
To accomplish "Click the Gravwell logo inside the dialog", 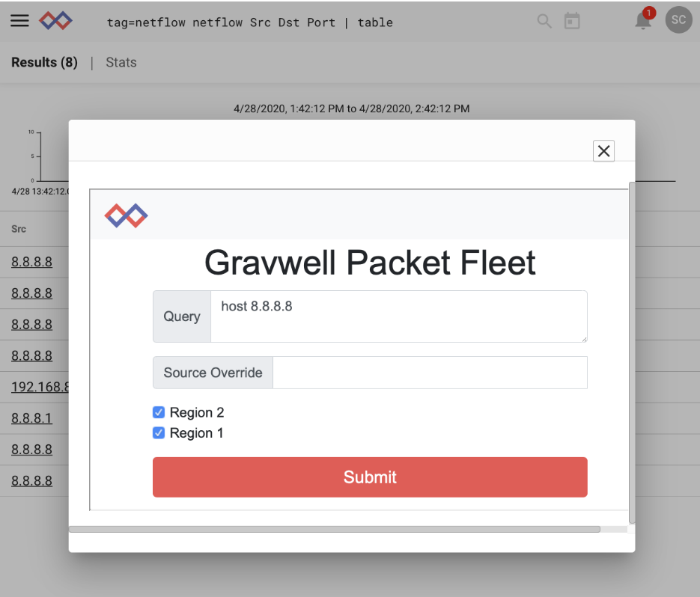I will point(126,215).
